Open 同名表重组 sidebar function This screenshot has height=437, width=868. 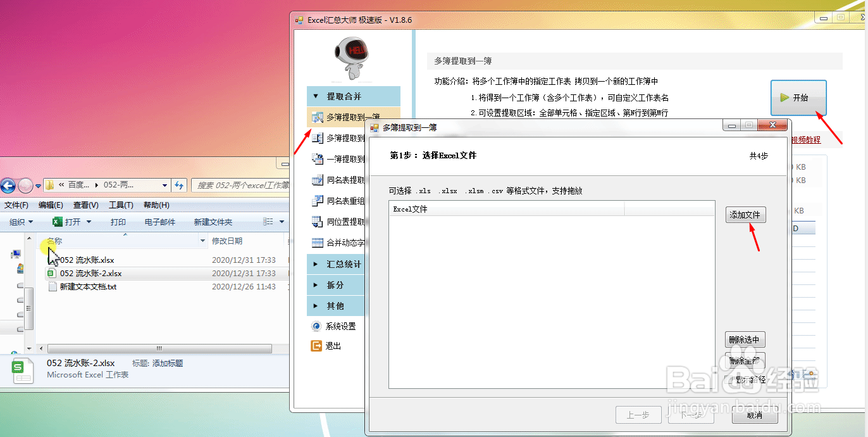click(x=338, y=201)
